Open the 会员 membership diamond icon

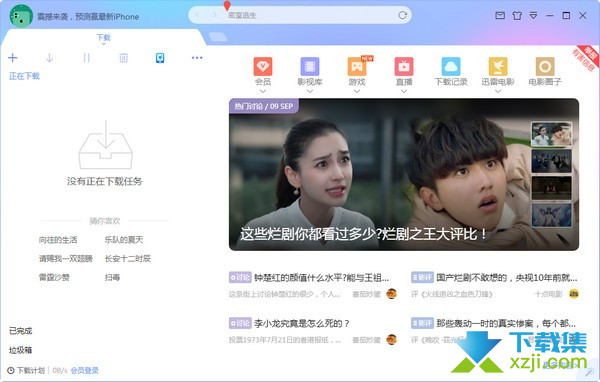(x=263, y=67)
